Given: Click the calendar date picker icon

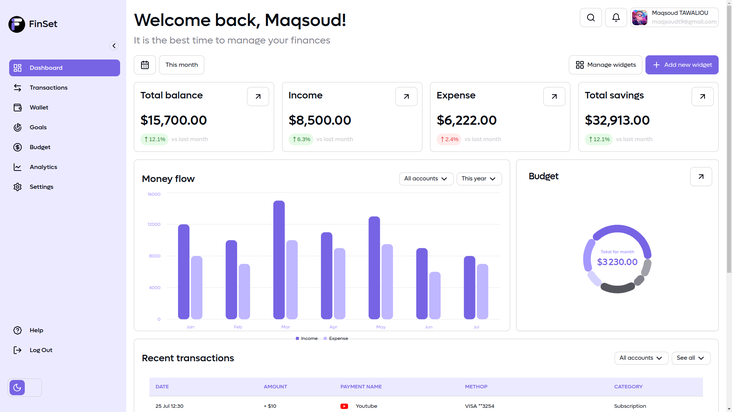Looking at the screenshot, I should click(145, 65).
